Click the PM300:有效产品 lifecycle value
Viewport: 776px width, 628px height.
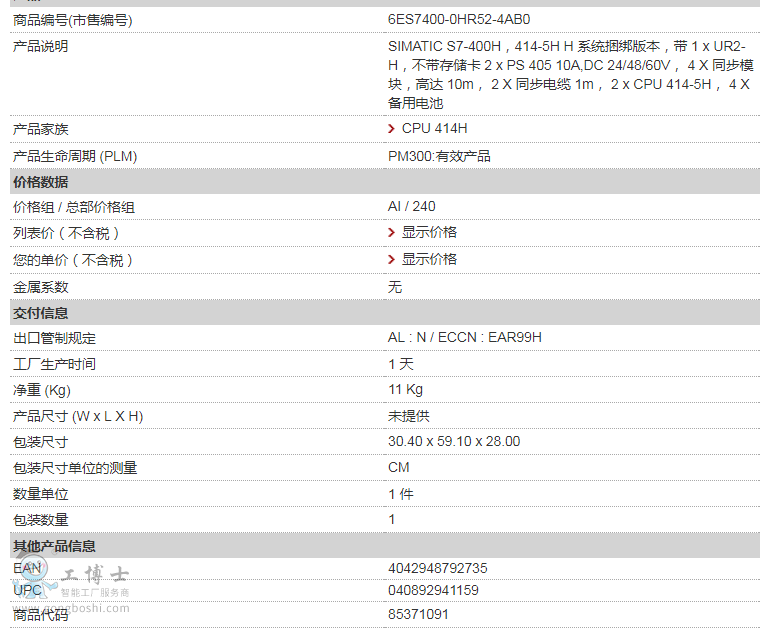[x=439, y=156]
